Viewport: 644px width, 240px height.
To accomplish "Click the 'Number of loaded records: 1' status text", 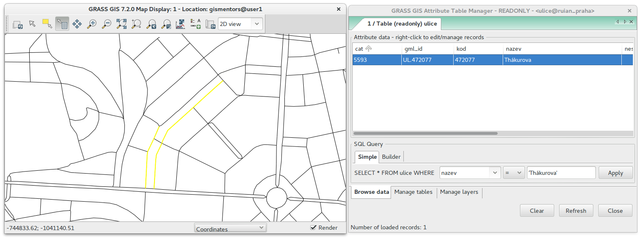I will (389, 227).
